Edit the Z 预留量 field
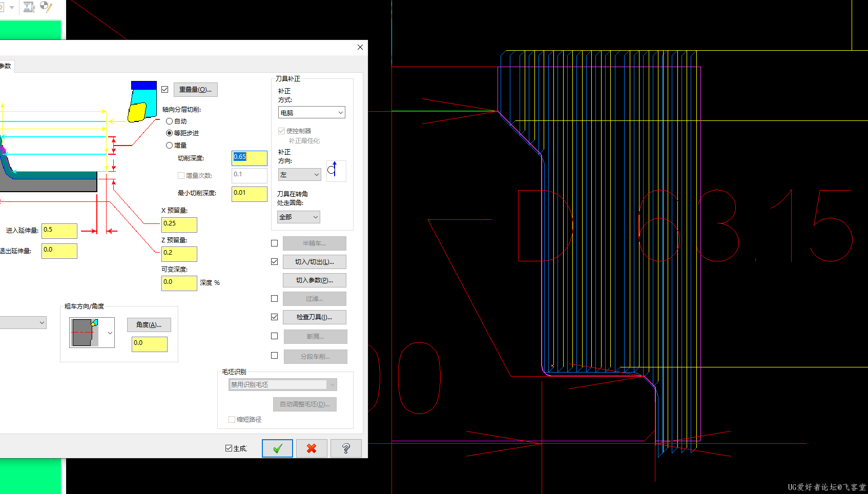The image size is (868, 494). 179,254
